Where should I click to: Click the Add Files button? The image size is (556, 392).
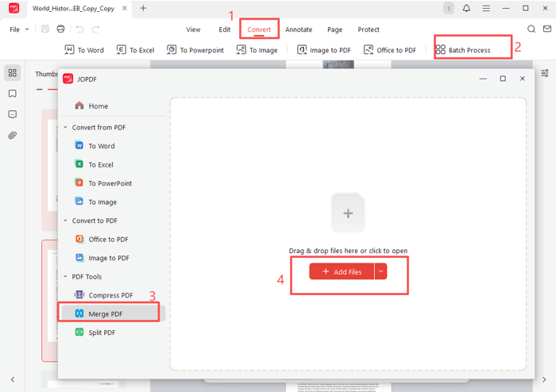(342, 271)
